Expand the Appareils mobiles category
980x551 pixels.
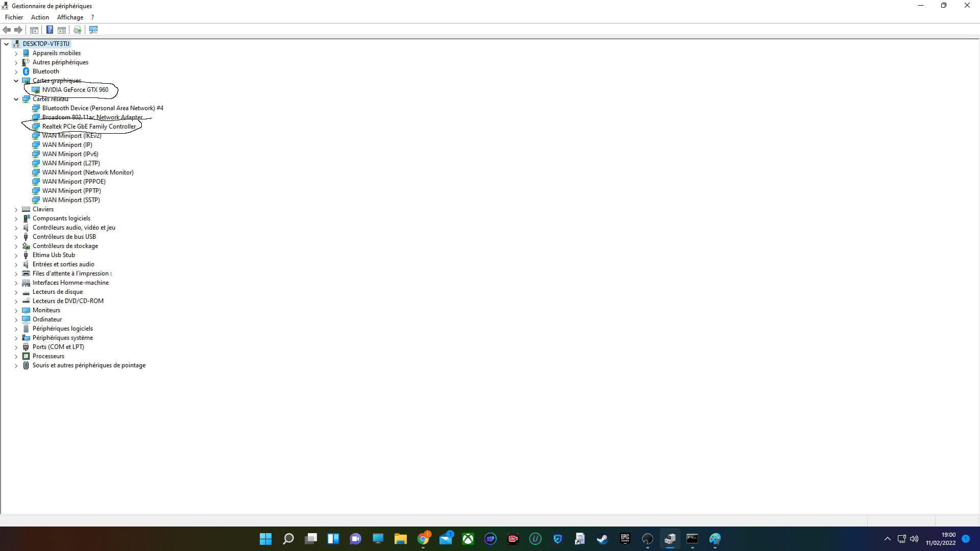point(16,53)
